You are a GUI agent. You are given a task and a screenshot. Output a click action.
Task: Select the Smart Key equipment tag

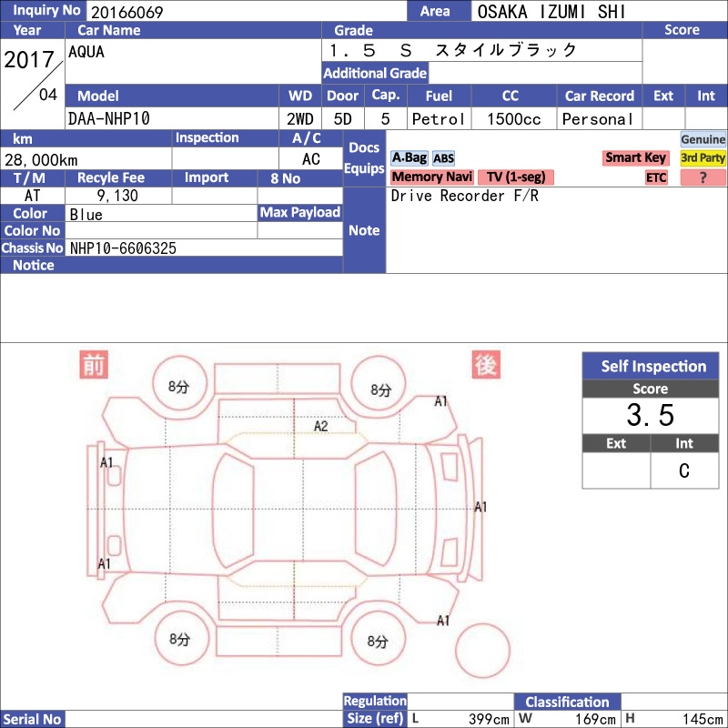click(635, 157)
